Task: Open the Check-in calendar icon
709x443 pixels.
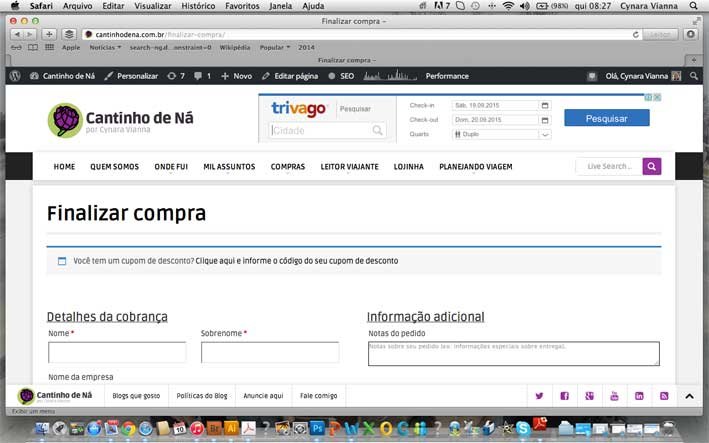Action: pos(545,105)
